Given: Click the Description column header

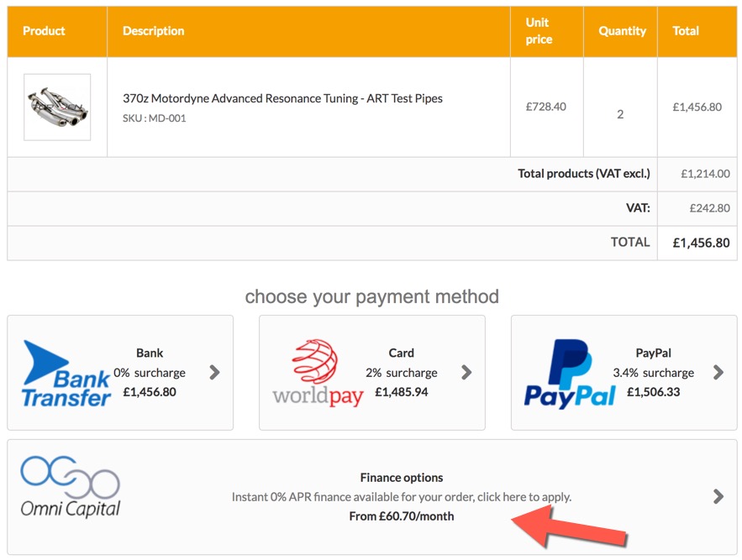Looking at the screenshot, I should click(153, 31).
